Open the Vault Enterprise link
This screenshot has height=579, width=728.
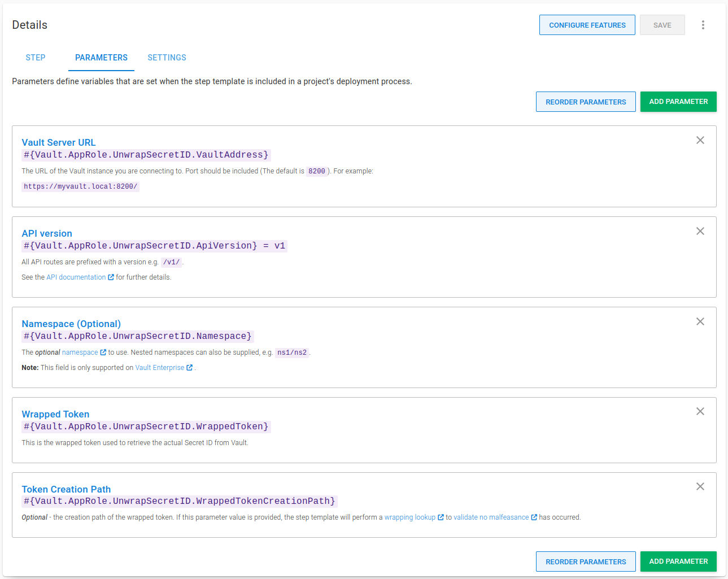160,368
